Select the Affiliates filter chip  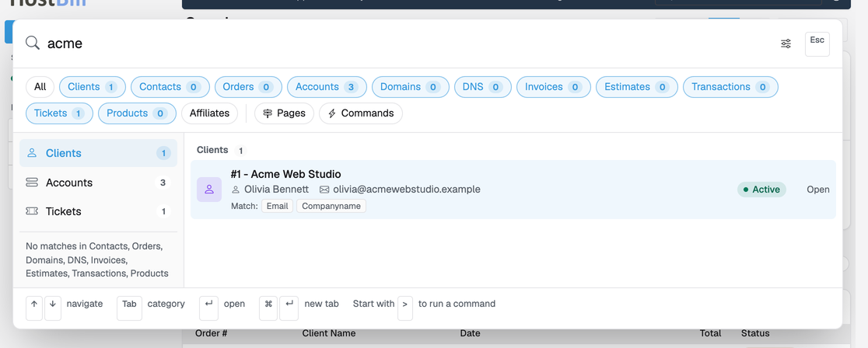point(209,113)
